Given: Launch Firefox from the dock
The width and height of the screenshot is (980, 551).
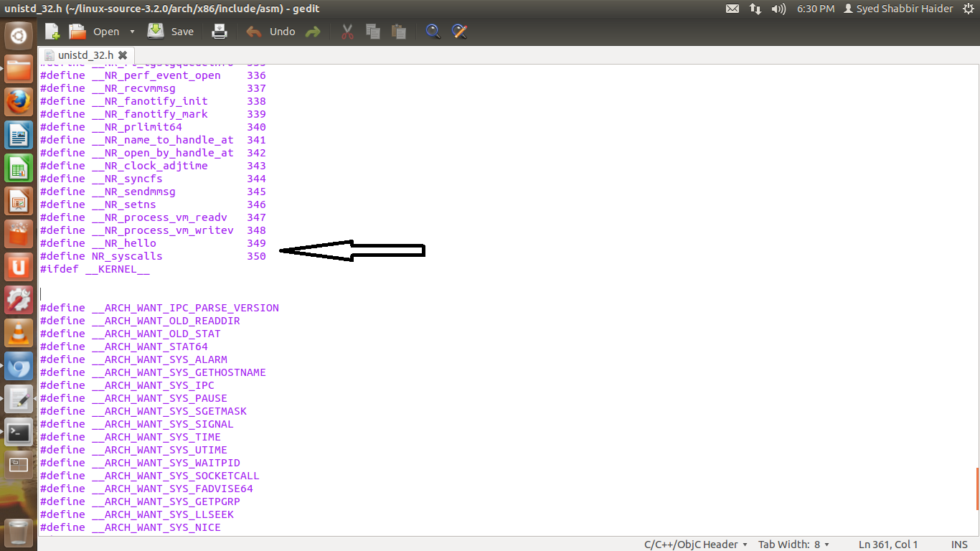Looking at the screenshot, I should click(x=18, y=102).
